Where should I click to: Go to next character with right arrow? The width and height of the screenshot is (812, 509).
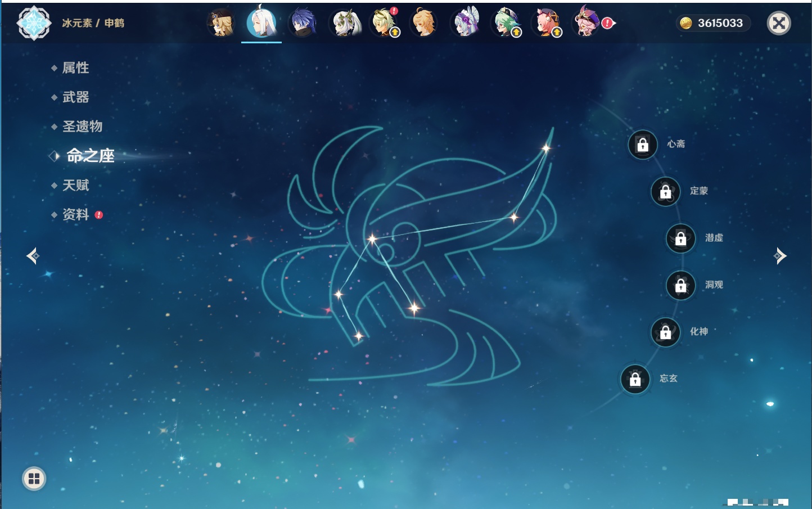point(780,256)
